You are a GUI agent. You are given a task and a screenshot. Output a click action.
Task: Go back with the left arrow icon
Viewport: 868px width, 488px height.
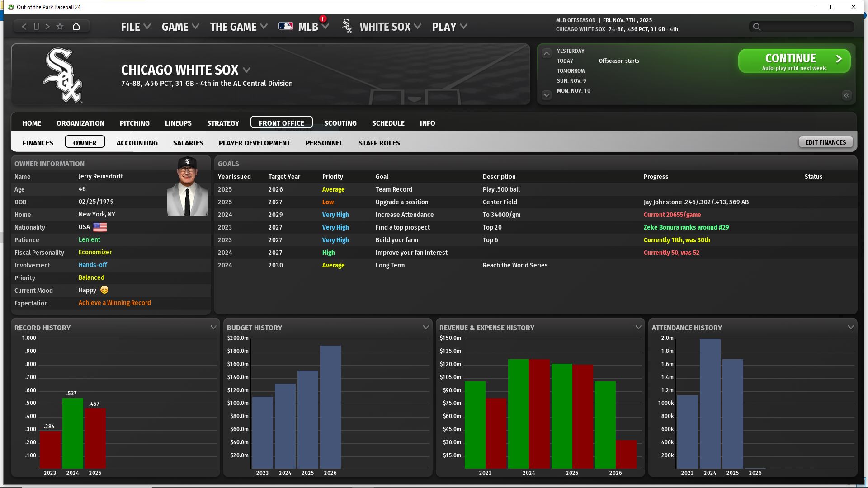(24, 27)
